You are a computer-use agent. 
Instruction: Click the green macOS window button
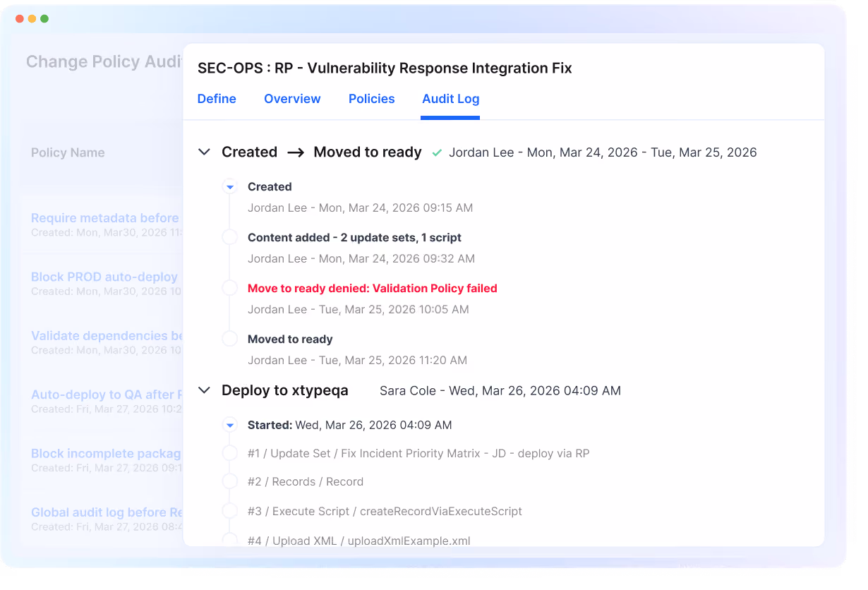[x=44, y=18]
